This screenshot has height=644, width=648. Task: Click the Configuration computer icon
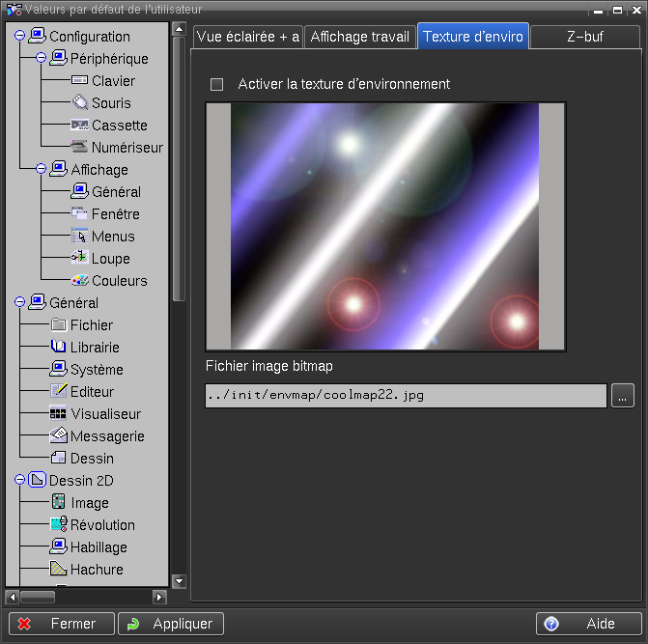(38, 36)
